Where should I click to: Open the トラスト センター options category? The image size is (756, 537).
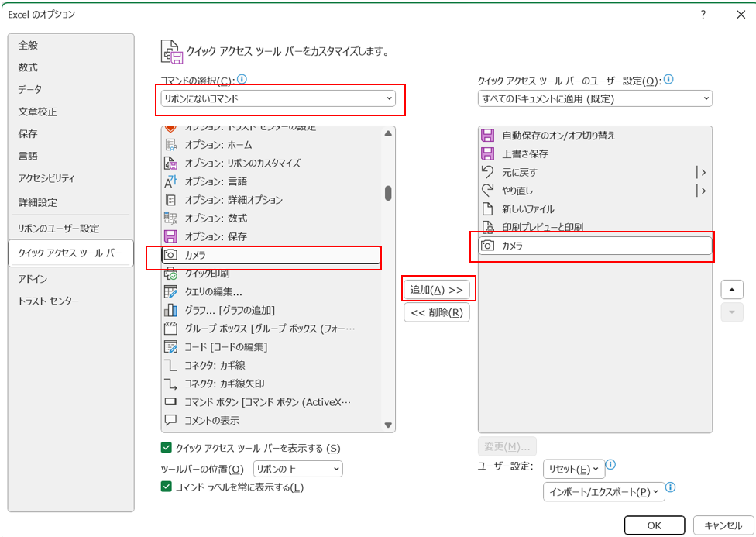click(x=48, y=301)
